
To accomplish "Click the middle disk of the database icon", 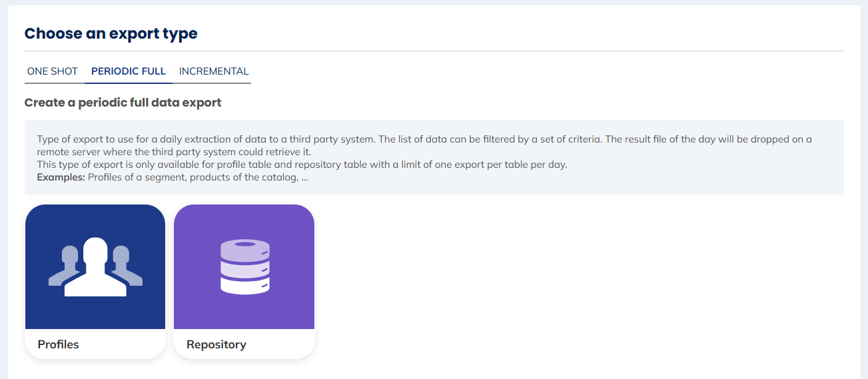I will pyautogui.click(x=244, y=268).
